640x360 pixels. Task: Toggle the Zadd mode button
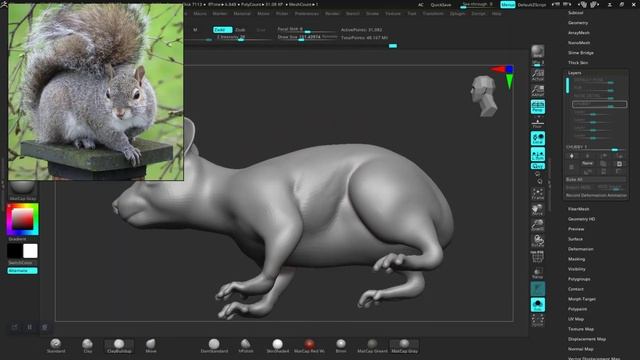(x=222, y=30)
